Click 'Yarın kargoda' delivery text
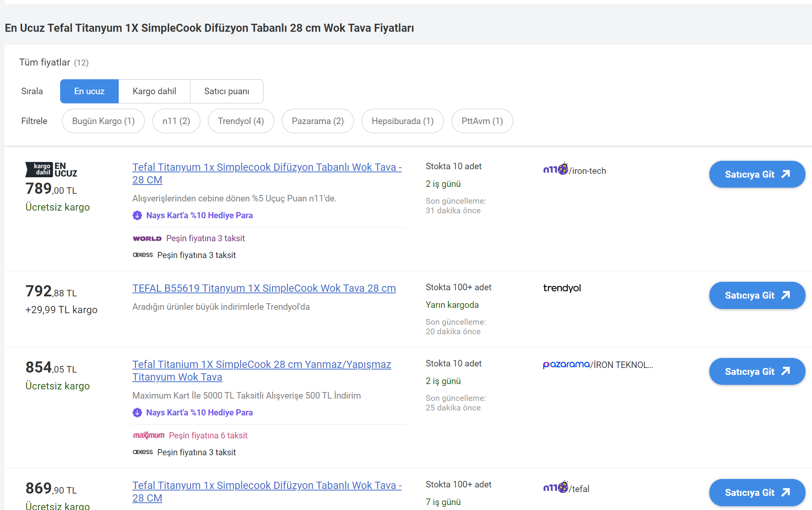Viewport: 812px width, 510px height. (x=452, y=305)
